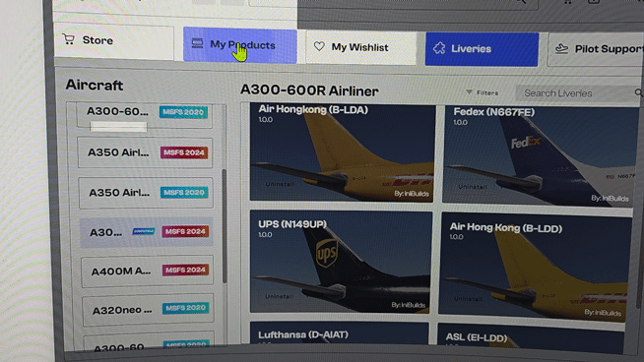Uninstall the Fedex (N667FE) livery
The image size is (644, 362).
click(473, 187)
